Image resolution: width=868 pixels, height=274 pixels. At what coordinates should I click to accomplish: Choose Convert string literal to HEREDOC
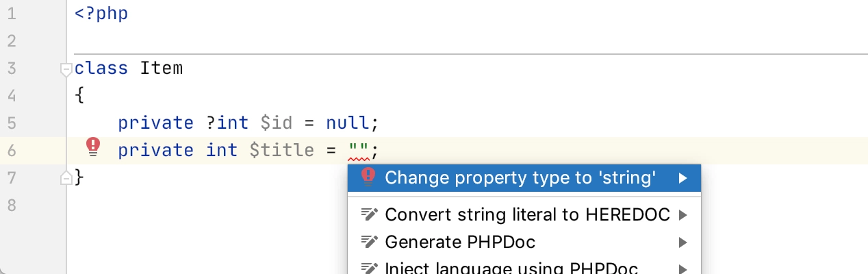click(x=524, y=215)
